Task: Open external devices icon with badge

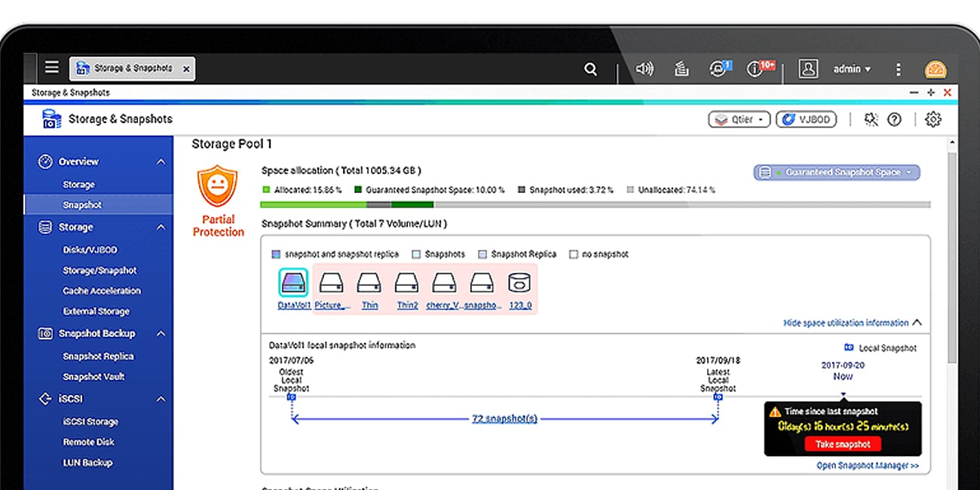Action: [719, 69]
